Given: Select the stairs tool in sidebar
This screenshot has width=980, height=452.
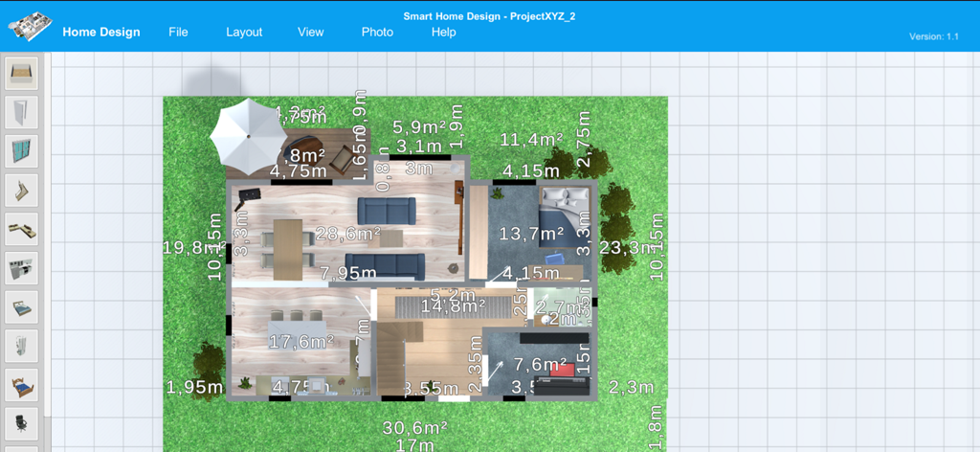Looking at the screenshot, I should click(x=22, y=190).
